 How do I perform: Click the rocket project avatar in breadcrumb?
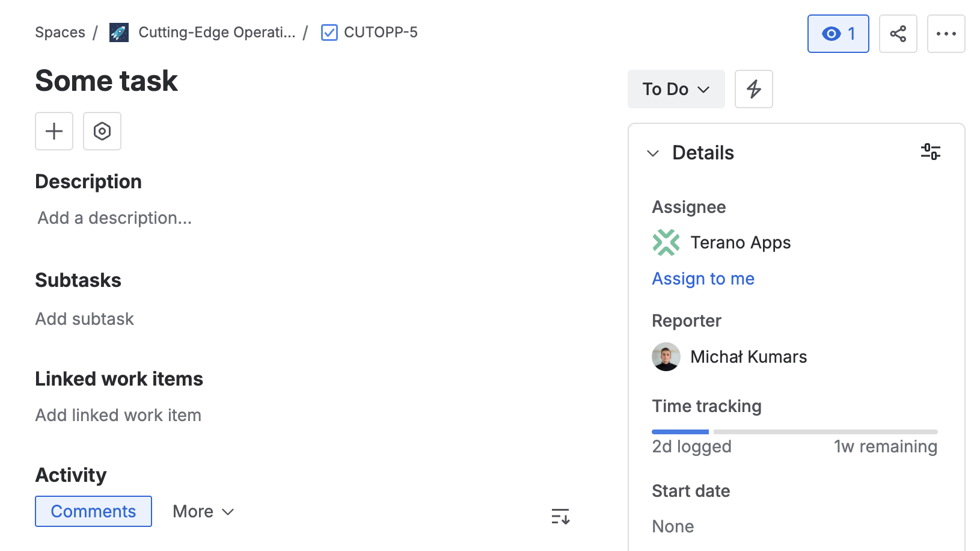(118, 32)
